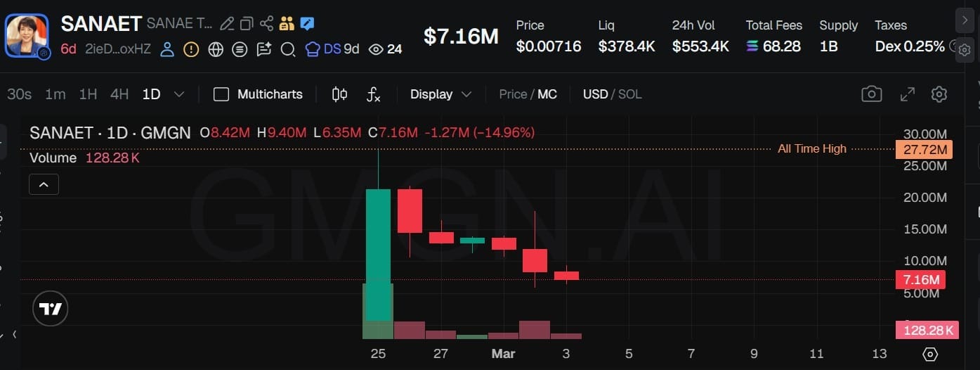Switch currency to SOL
This screenshot has width=980, height=370.
pos(629,94)
